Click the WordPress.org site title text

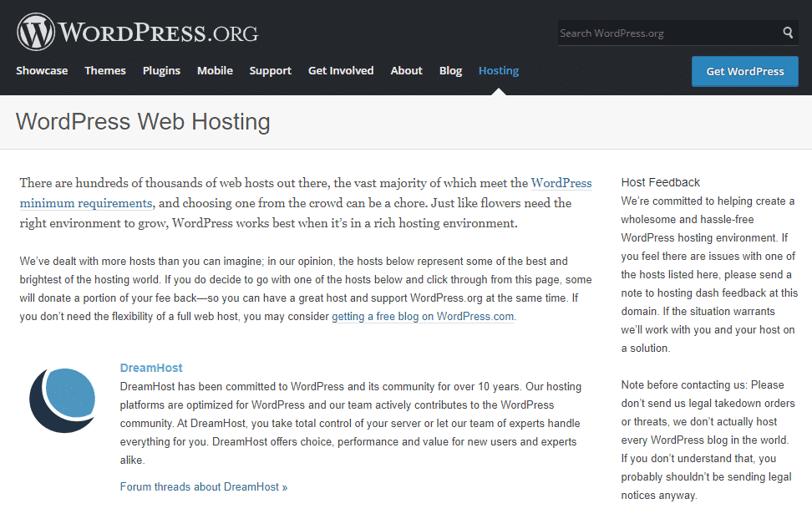(158, 33)
